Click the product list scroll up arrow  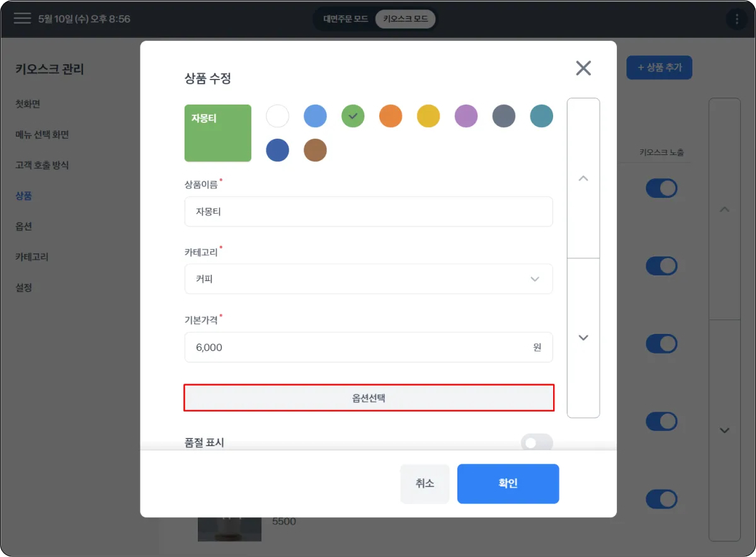point(724,209)
